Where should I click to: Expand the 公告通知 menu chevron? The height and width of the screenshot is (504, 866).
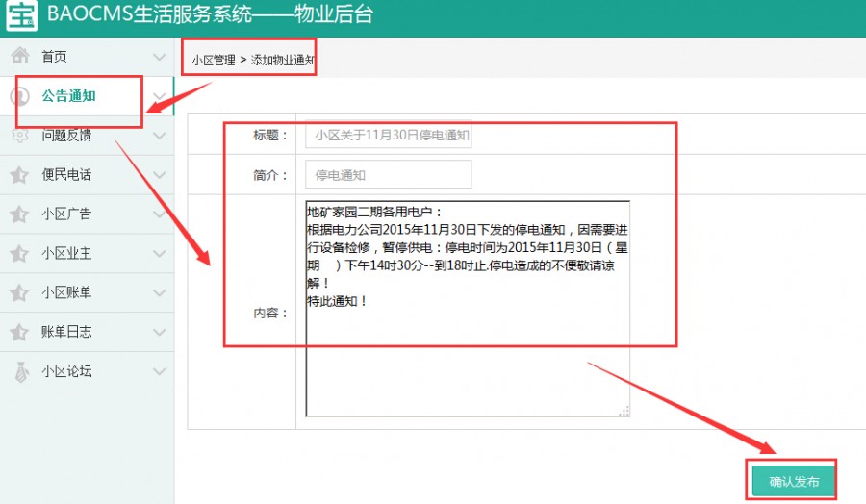click(159, 96)
